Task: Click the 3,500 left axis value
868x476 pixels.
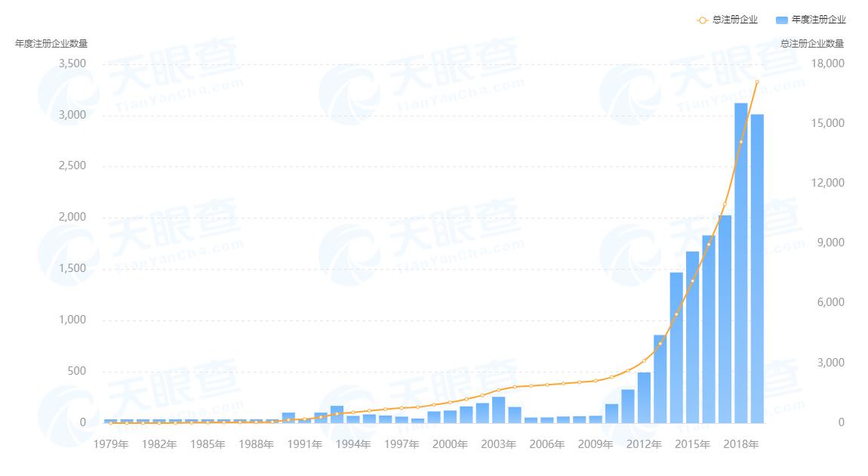Action: click(72, 63)
